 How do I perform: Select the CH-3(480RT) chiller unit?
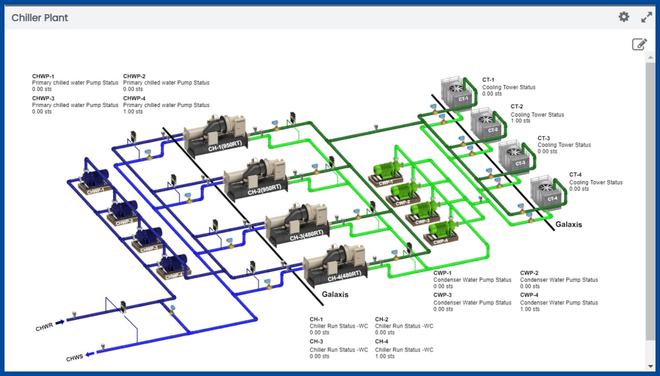click(x=297, y=224)
